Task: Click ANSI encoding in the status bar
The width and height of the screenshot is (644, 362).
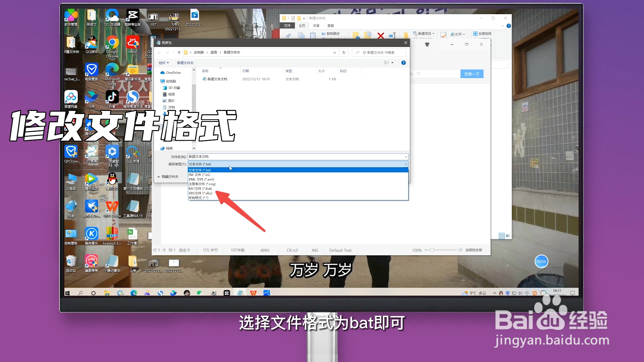Action: point(265,250)
